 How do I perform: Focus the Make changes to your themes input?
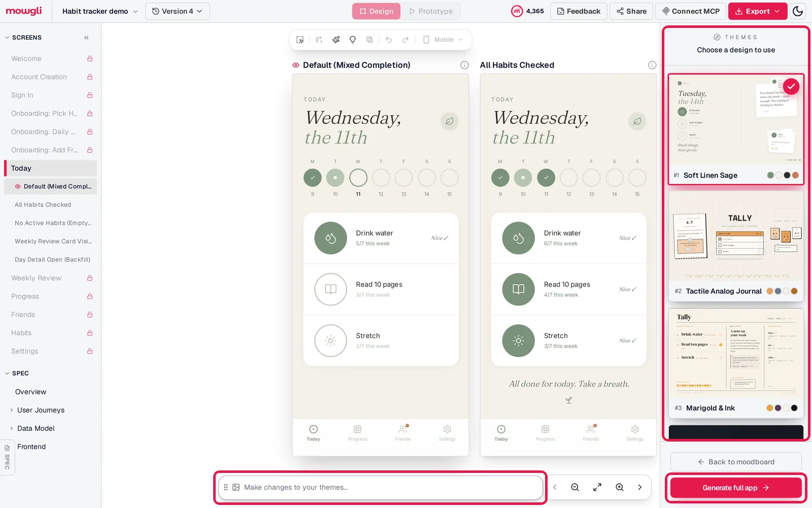[x=381, y=487]
